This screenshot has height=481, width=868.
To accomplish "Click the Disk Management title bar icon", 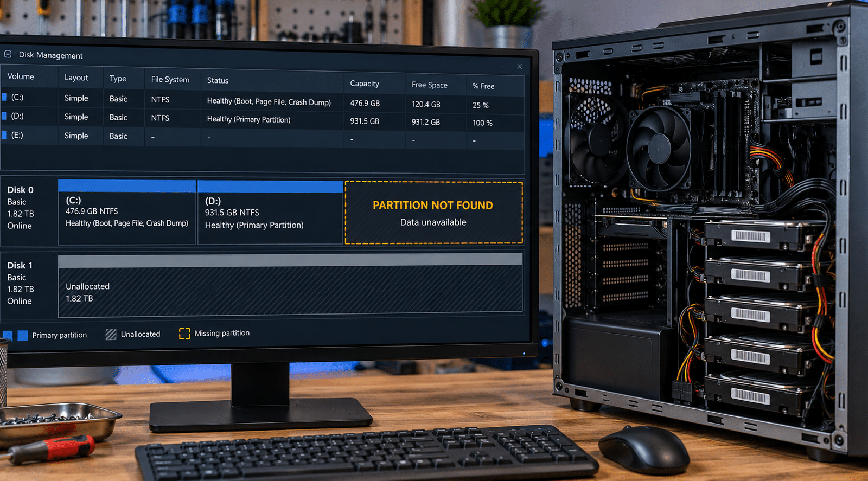I will 8,54.
